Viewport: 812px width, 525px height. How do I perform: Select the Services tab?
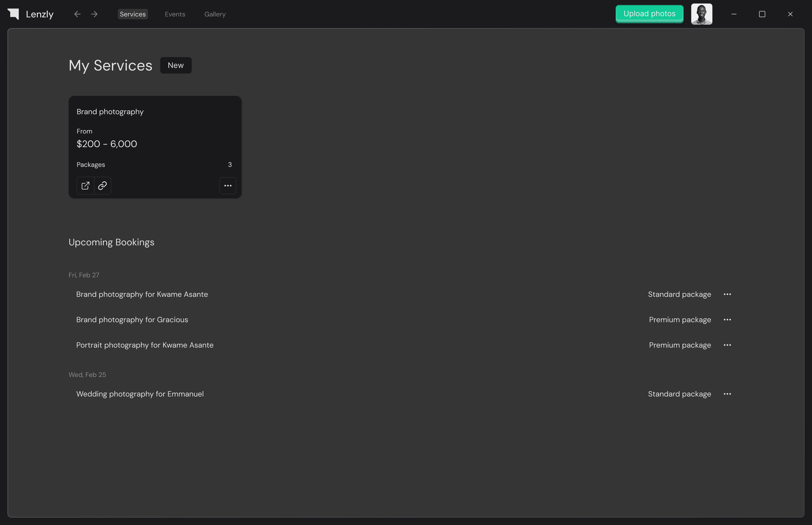[x=133, y=14]
